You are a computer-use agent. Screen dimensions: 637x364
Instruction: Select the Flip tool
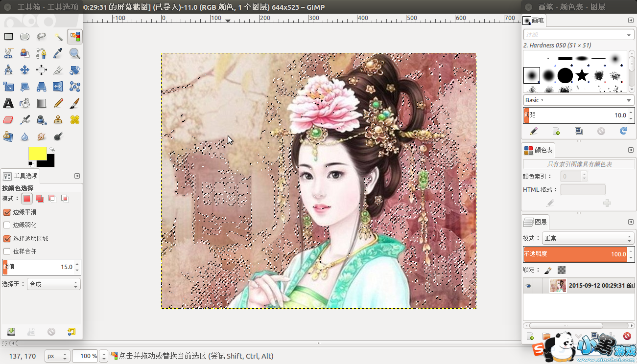point(58,87)
